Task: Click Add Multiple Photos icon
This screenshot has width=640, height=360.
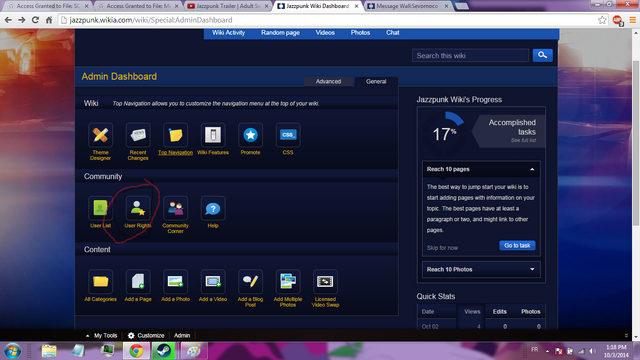Action: (288, 282)
